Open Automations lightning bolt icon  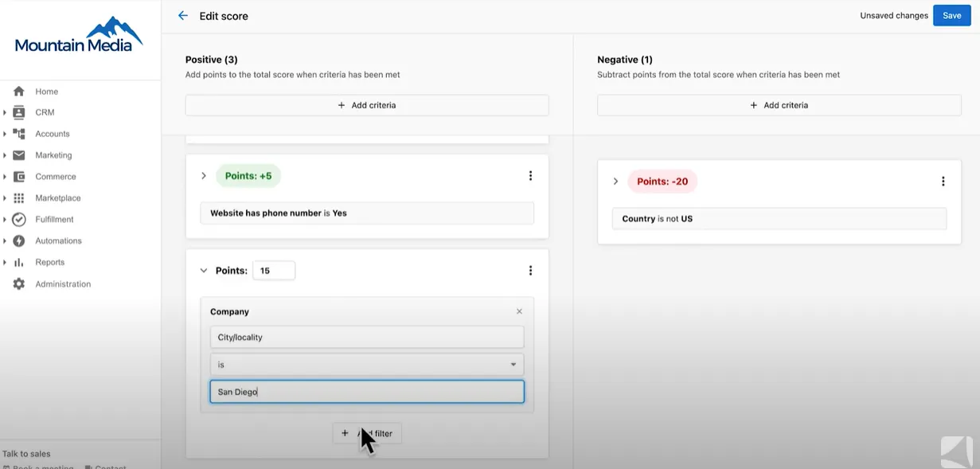tap(18, 240)
